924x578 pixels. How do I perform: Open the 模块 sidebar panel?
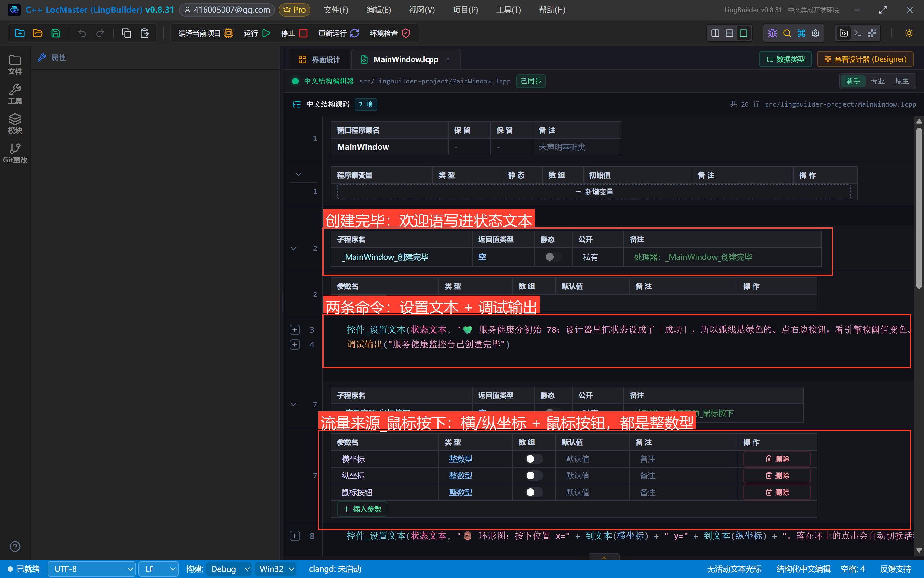(15, 124)
